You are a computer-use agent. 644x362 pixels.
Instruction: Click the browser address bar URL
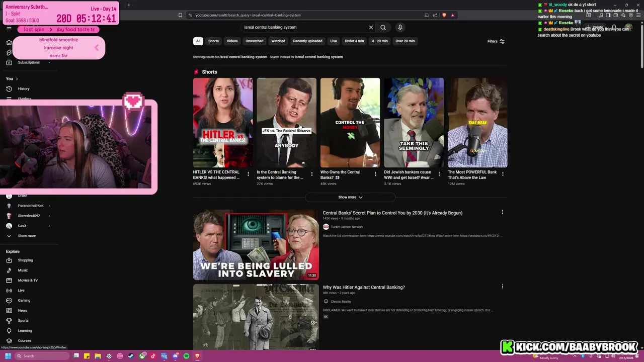coord(248,15)
